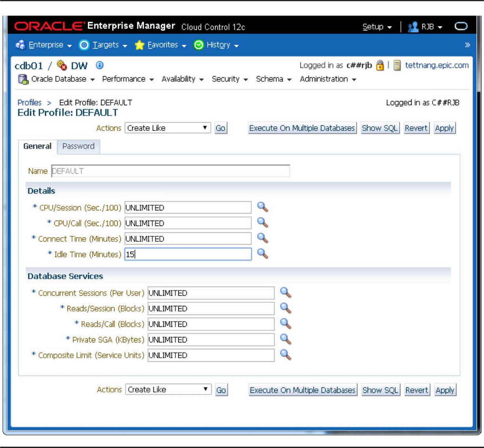
Task: Expand the Performance menu
Action: coord(128,79)
